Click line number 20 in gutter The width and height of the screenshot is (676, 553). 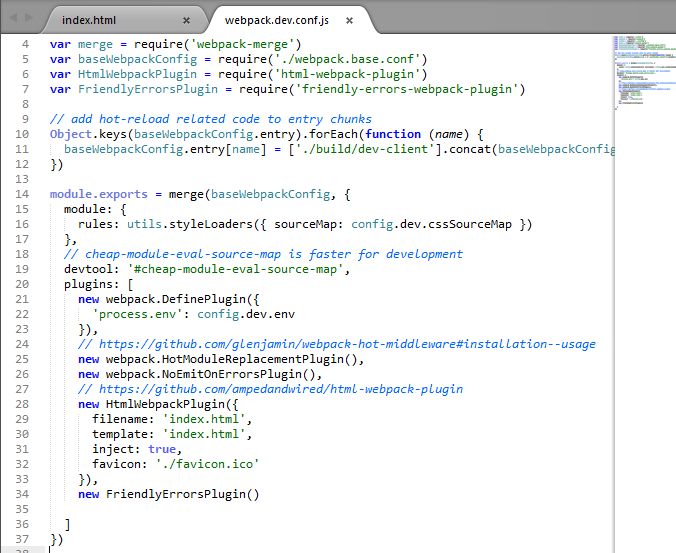[x=22, y=284]
